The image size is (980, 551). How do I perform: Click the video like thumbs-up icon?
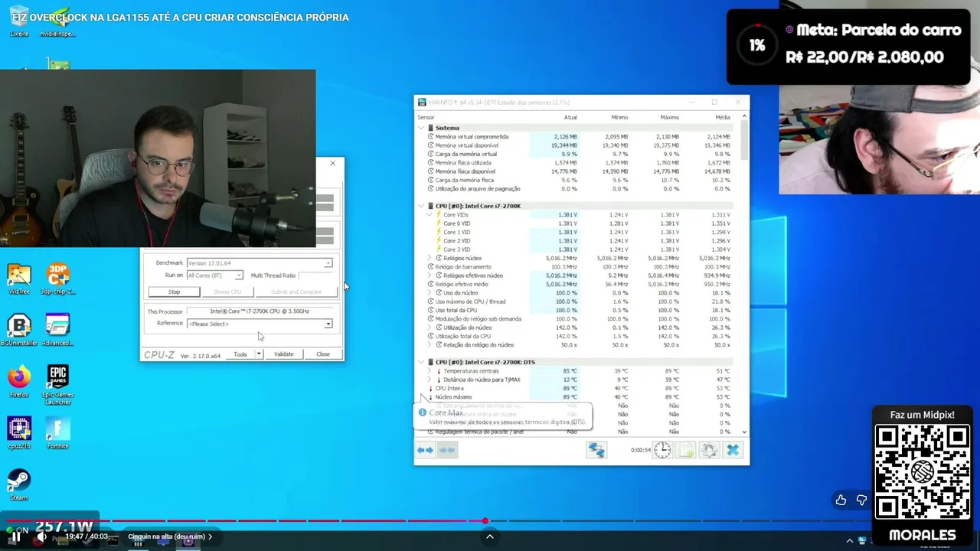click(841, 500)
